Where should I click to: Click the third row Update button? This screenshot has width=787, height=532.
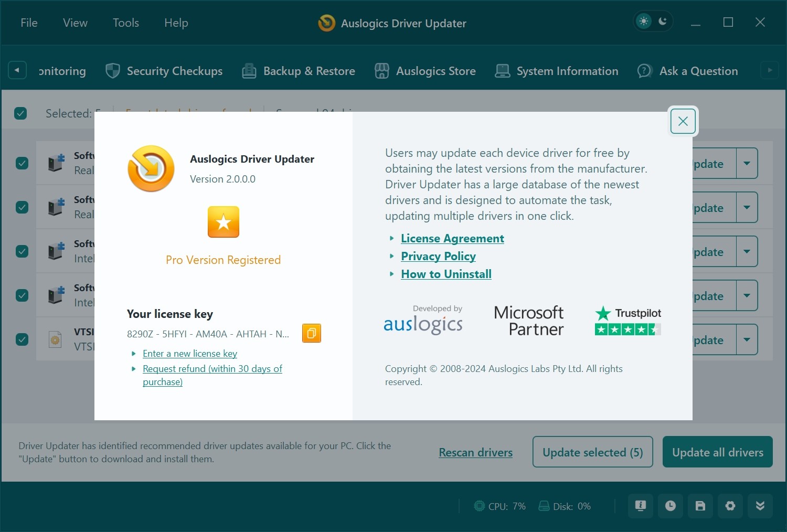714,251
